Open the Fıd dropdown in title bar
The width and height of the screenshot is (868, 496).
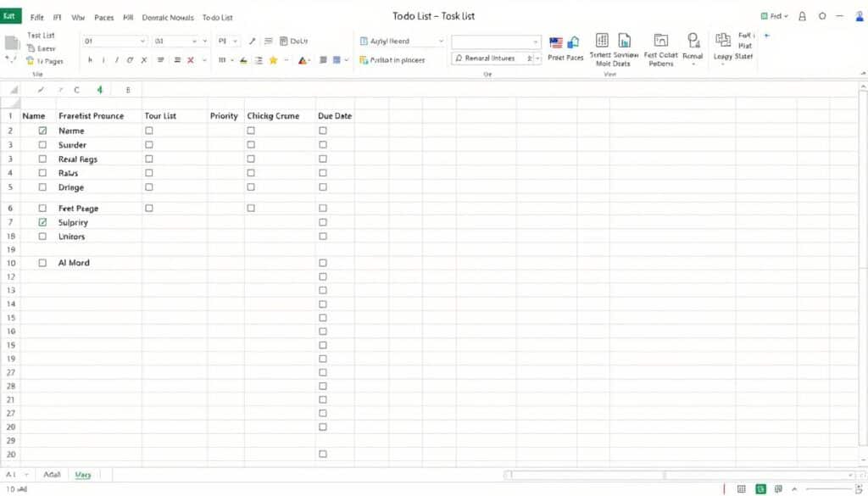pos(775,16)
